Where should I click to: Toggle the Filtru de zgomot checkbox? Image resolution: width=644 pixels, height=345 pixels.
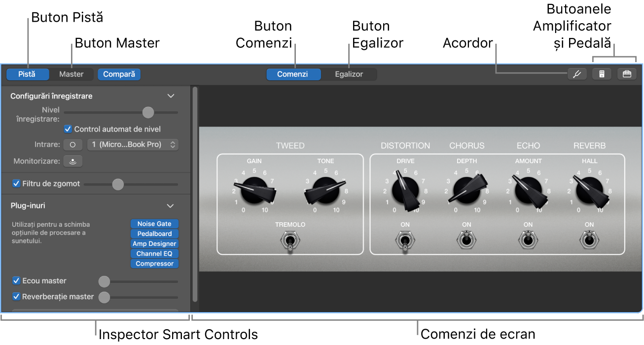click(x=16, y=184)
